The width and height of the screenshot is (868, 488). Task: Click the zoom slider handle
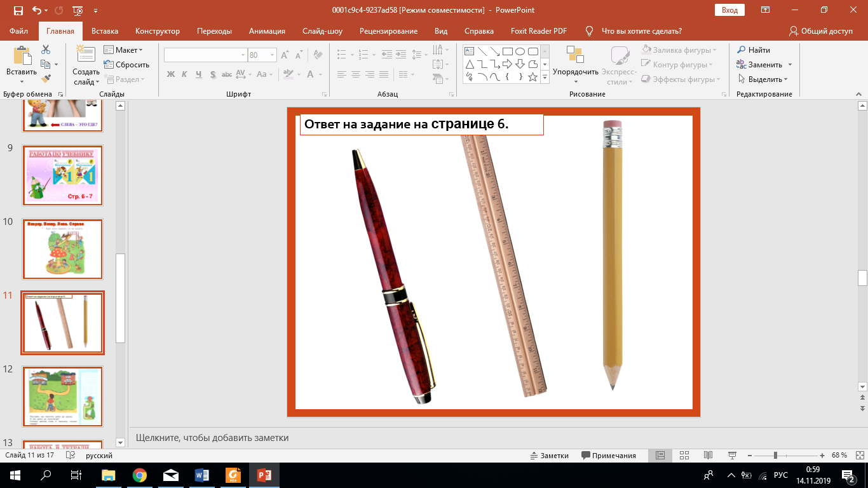(775, 456)
